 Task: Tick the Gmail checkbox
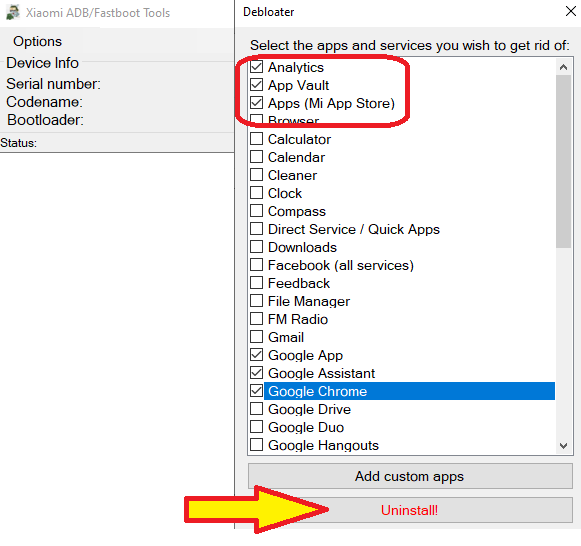[256, 337]
